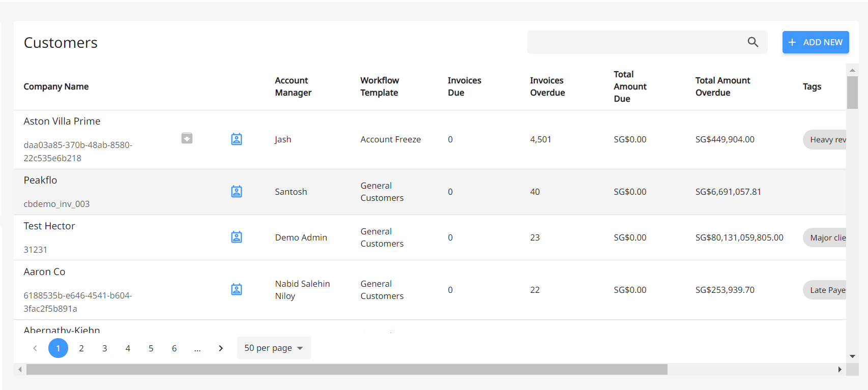The width and height of the screenshot is (868, 390).
Task: Click the horizontal scrollbar right arrow
Action: pyautogui.click(x=840, y=370)
